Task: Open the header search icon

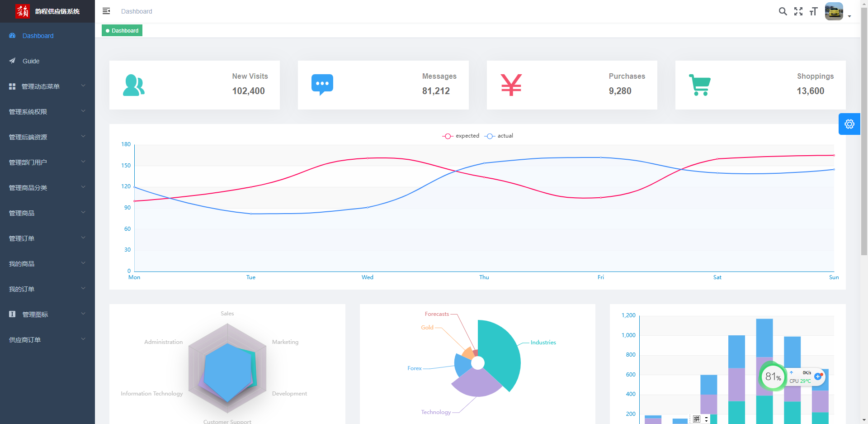Action: tap(783, 11)
